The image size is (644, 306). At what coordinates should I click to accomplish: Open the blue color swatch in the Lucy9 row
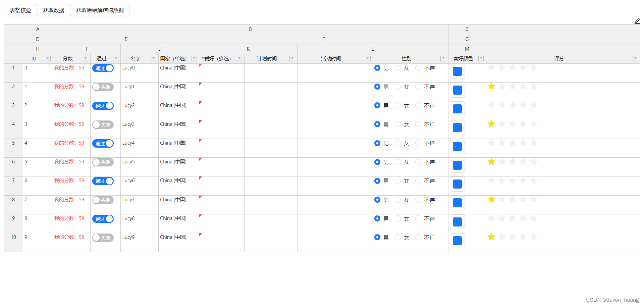(x=457, y=241)
